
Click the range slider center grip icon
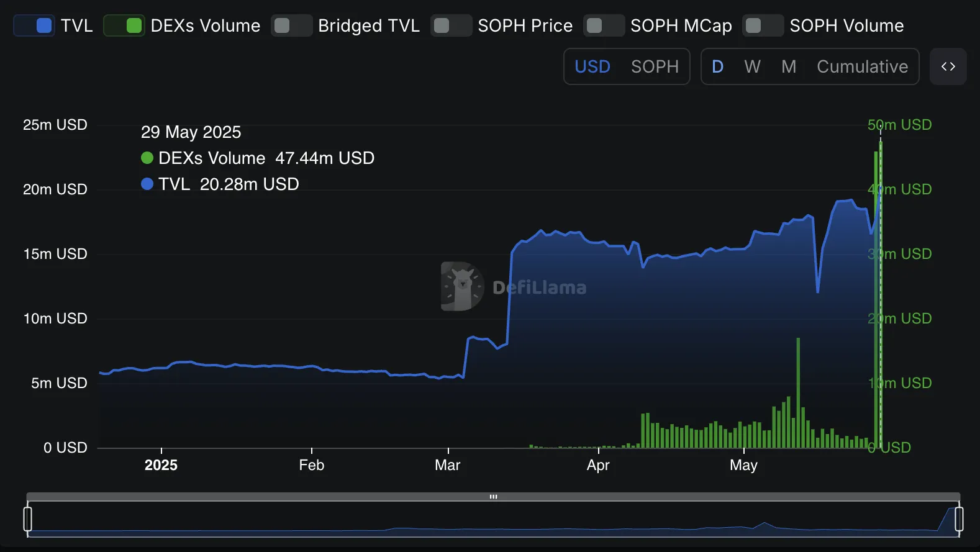point(493,497)
